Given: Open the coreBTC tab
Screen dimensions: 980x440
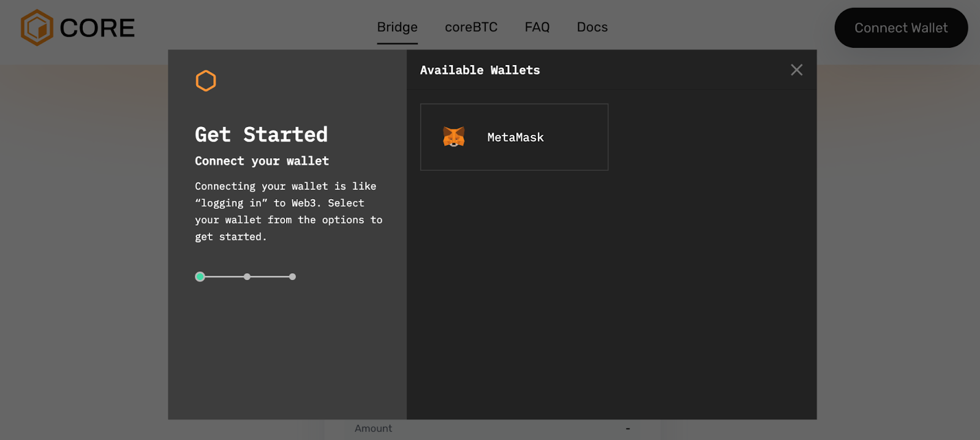Looking at the screenshot, I should tap(471, 28).
